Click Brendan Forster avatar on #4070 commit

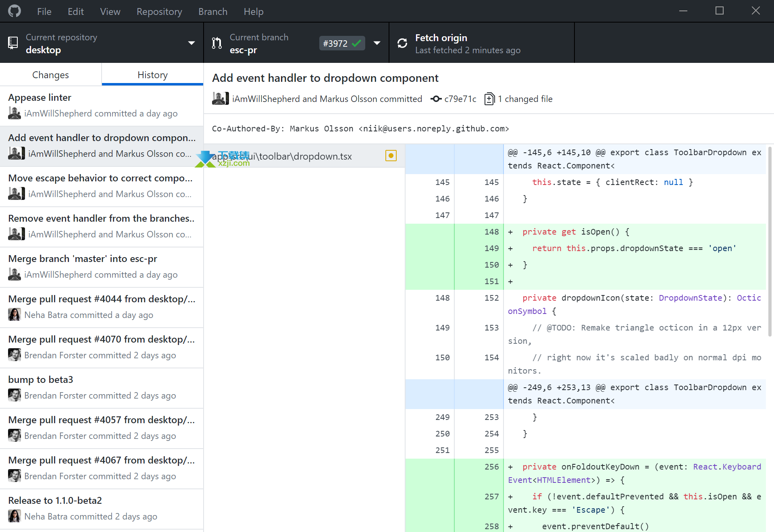[x=15, y=355]
